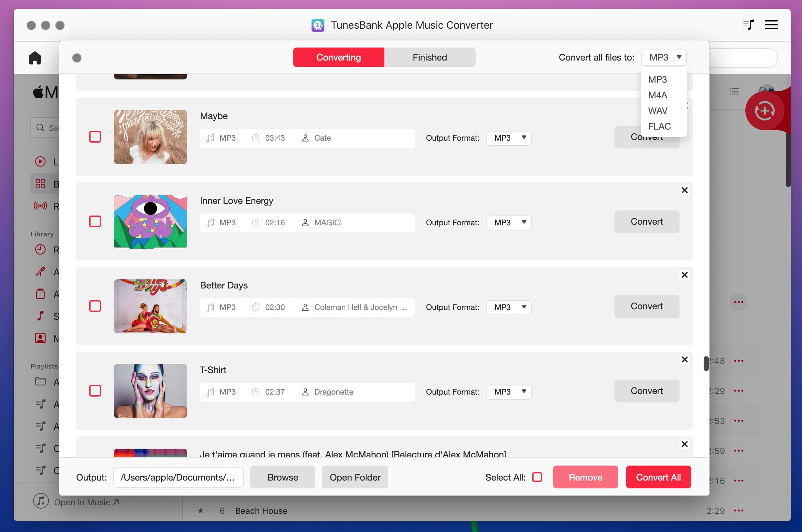
Task: Click the add song icon bottom right
Action: pyautogui.click(x=766, y=110)
